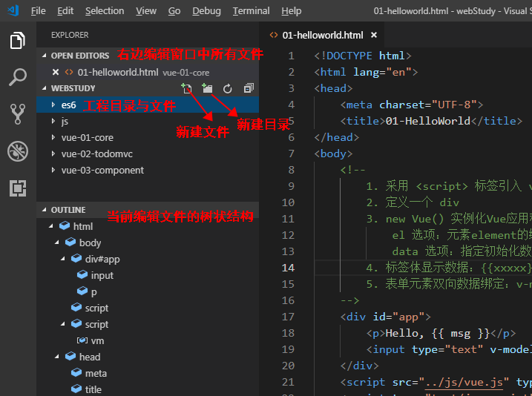Click the input symbol icon in Outline
Screen dimensions: 532x396
[82, 274]
